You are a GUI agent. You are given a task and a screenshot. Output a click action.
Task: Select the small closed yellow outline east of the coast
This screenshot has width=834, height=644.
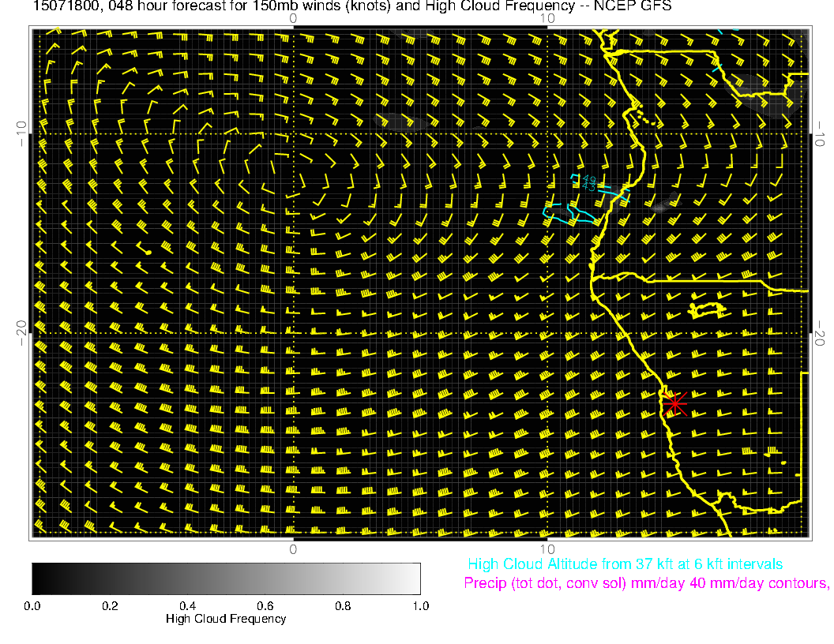pyautogui.click(x=708, y=309)
